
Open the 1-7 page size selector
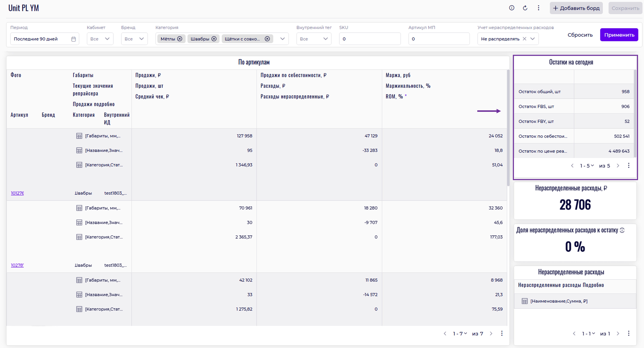460,333
